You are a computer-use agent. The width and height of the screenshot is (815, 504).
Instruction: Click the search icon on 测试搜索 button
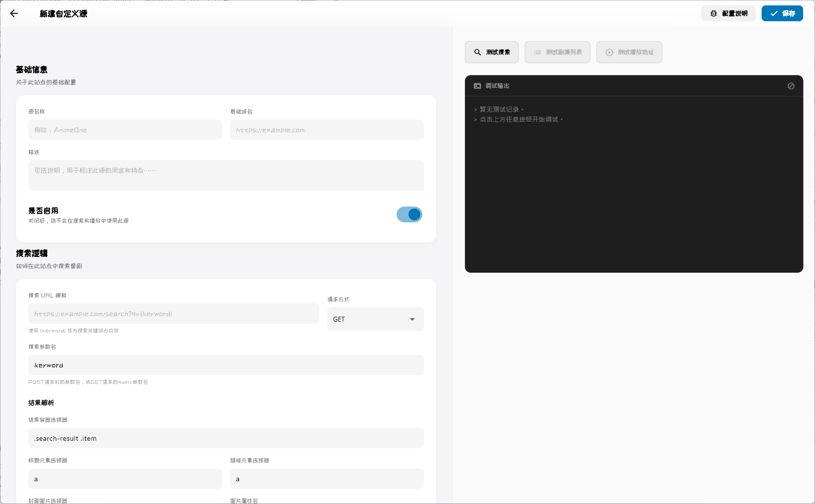coord(477,52)
